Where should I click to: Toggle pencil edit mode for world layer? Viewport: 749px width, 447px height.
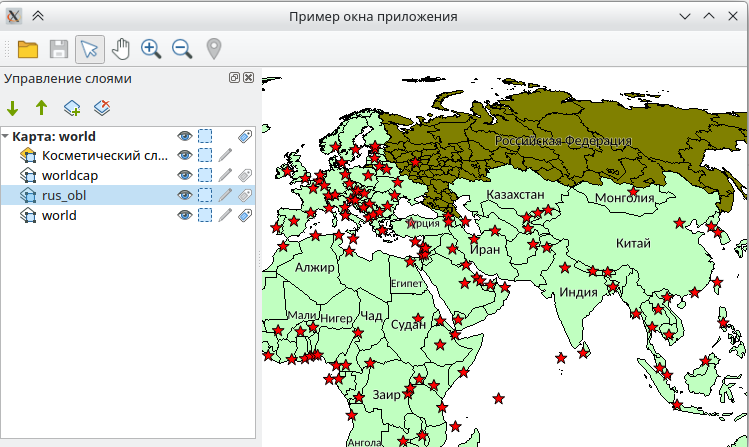pyautogui.click(x=226, y=215)
